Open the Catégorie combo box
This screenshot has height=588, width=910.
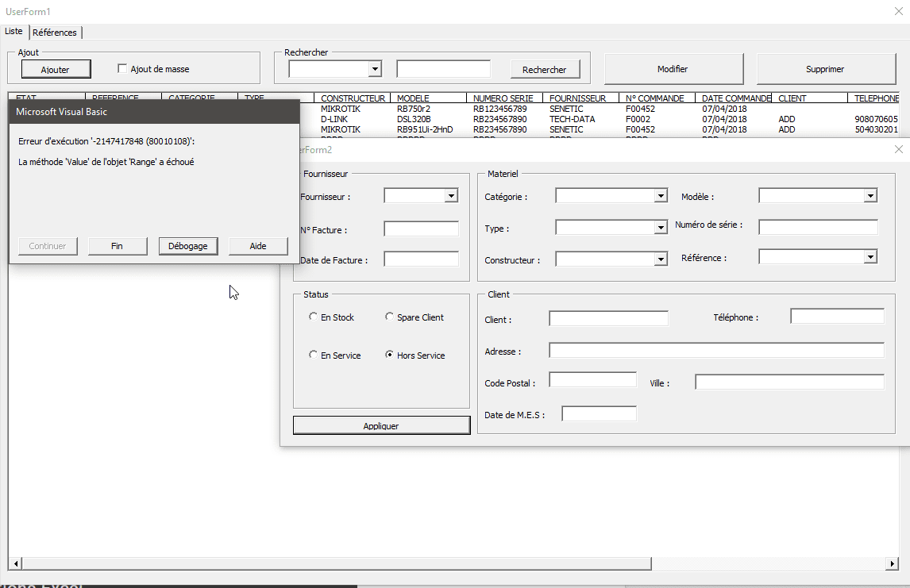click(x=661, y=196)
